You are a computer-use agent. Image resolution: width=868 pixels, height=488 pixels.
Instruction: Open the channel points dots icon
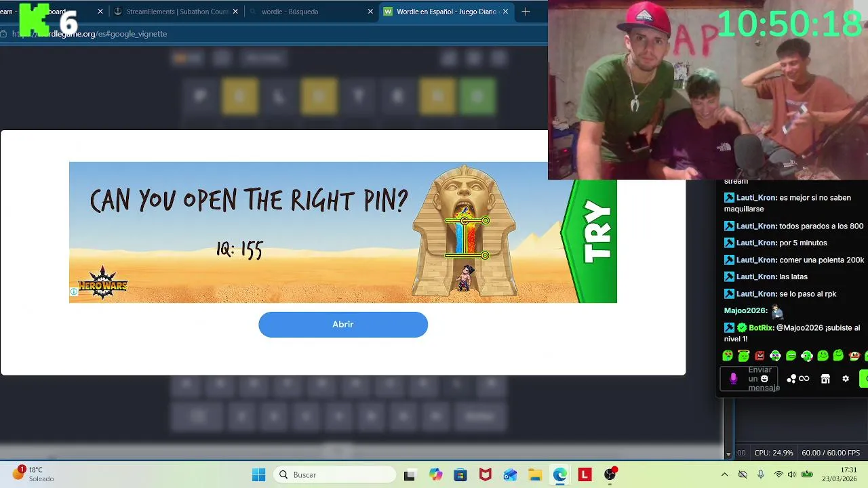791,379
